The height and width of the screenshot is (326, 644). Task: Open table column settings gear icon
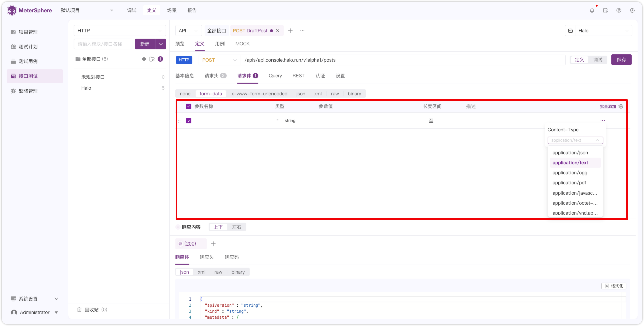point(621,106)
